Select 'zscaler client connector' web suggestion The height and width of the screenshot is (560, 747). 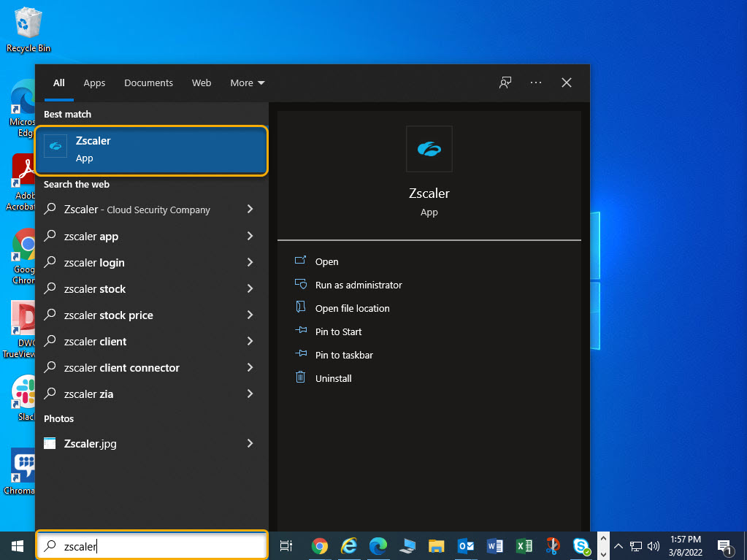138,368
